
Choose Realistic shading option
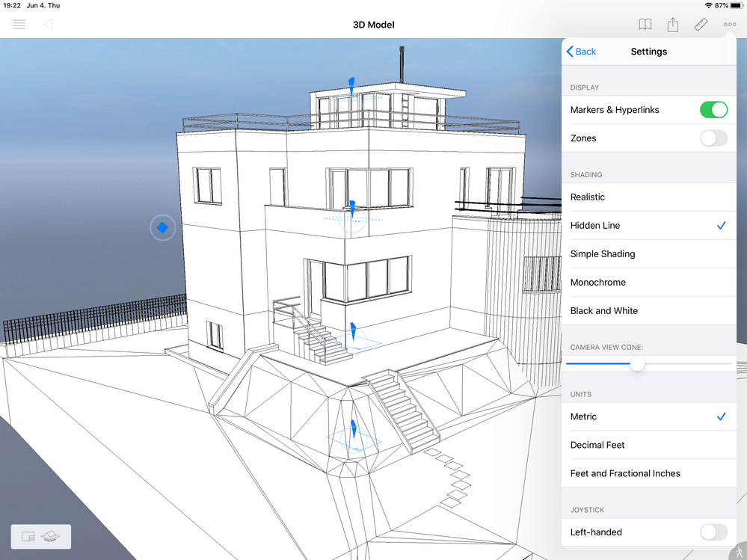[649, 197]
